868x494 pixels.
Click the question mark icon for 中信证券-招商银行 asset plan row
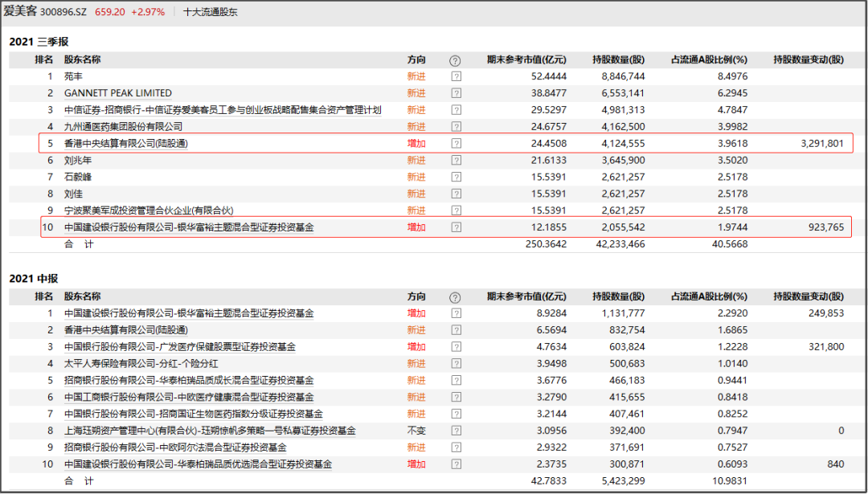pos(457,110)
